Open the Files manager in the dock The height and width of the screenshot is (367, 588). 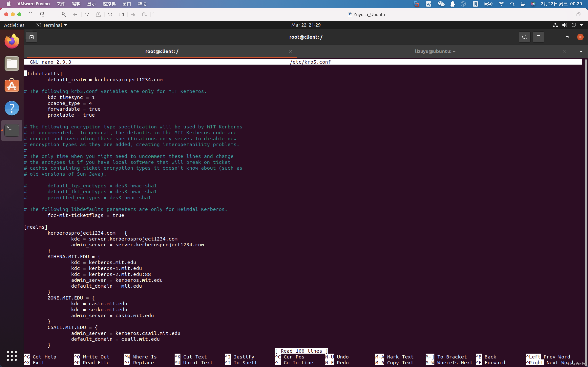click(12, 64)
